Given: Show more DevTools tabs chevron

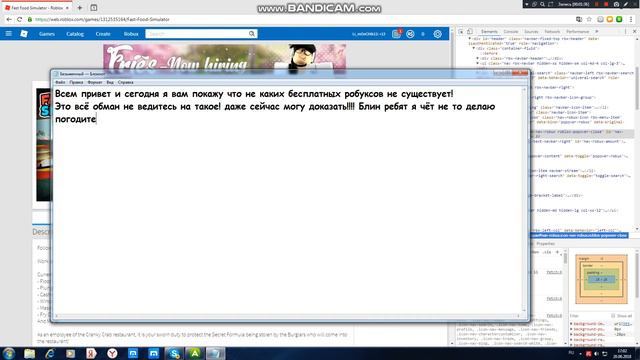Looking at the screenshot, I should pyautogui.click(x=597, y=31).
